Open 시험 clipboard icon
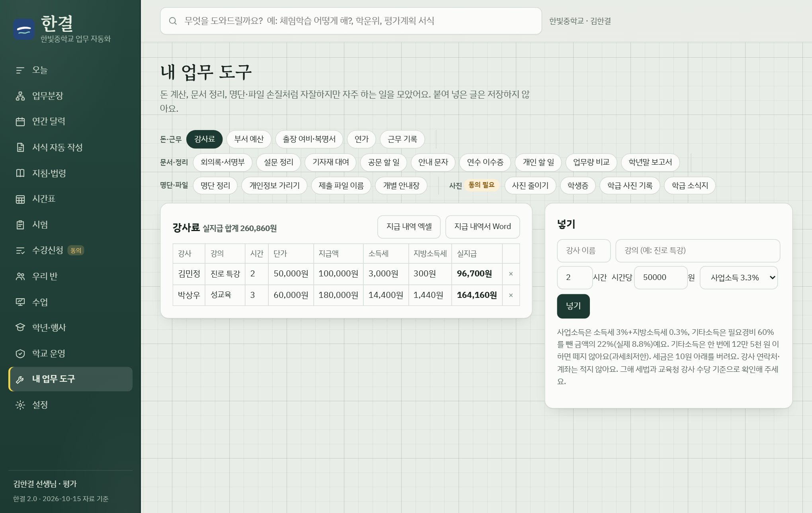 point(20,225)
